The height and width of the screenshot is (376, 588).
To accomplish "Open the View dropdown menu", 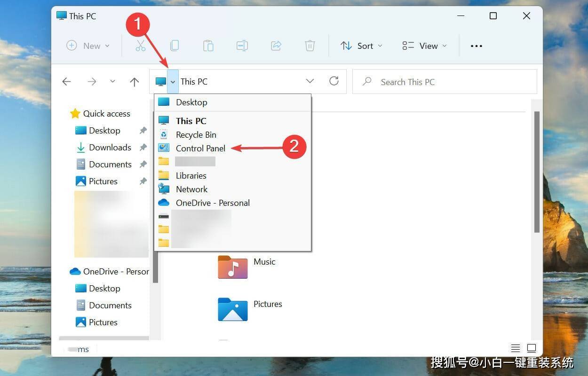I will point(424,46).
